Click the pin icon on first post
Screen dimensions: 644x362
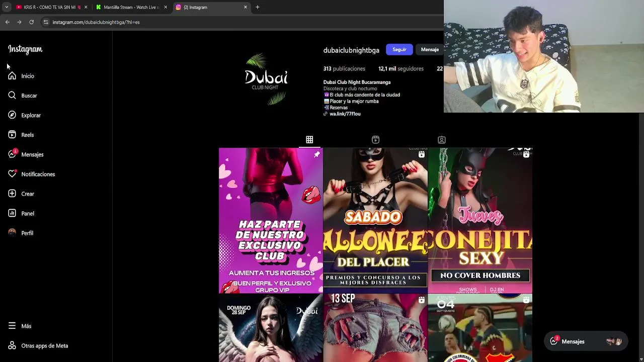(316, 155)
